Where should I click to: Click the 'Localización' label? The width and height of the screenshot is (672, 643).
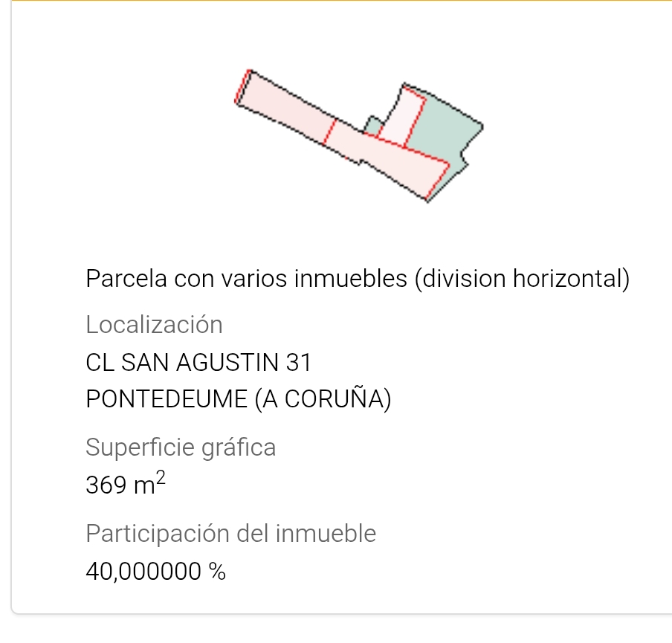(154, 325)
